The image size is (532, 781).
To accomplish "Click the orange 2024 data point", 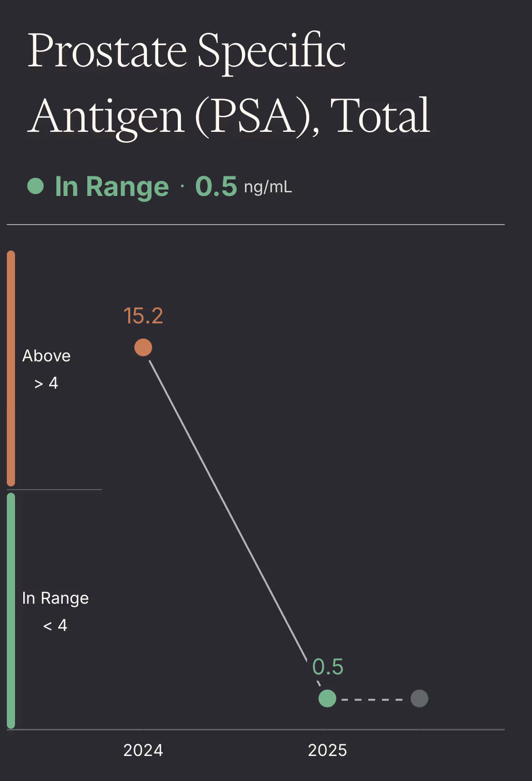I will pyautogui.click(x=143, y=347).
